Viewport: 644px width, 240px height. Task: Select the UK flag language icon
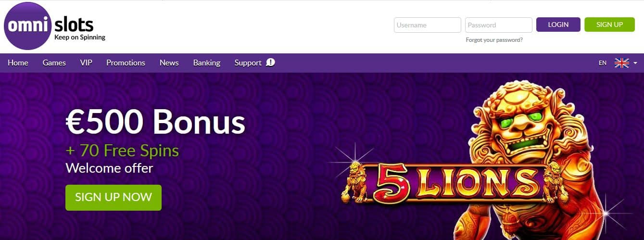click(x=622, y=63)
